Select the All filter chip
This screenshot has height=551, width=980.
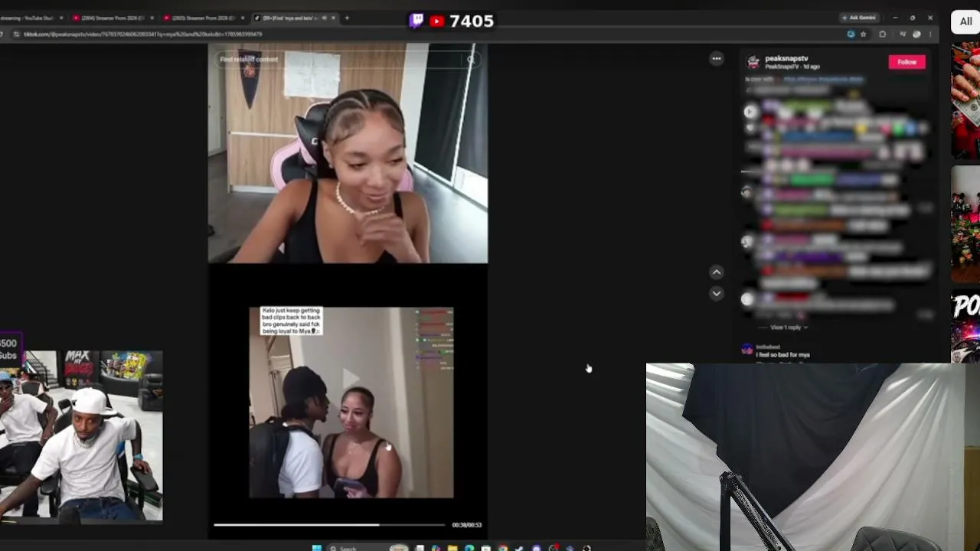[x=965, y=21]
